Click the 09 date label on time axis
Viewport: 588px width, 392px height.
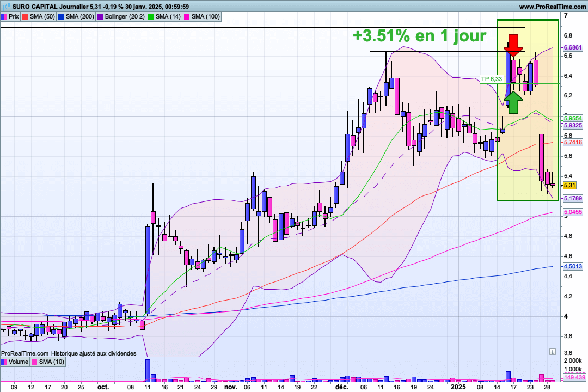pyautogui.click(x=14, y=387)
